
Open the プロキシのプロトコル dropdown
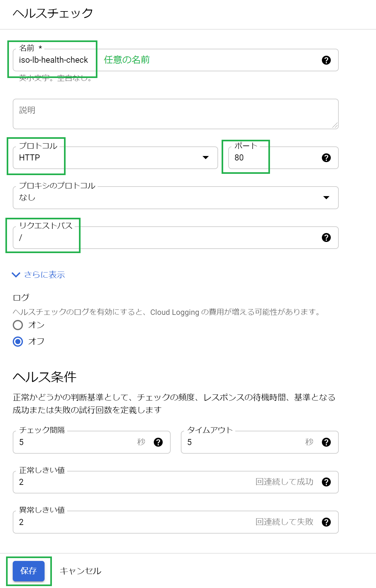coord(326,198)
